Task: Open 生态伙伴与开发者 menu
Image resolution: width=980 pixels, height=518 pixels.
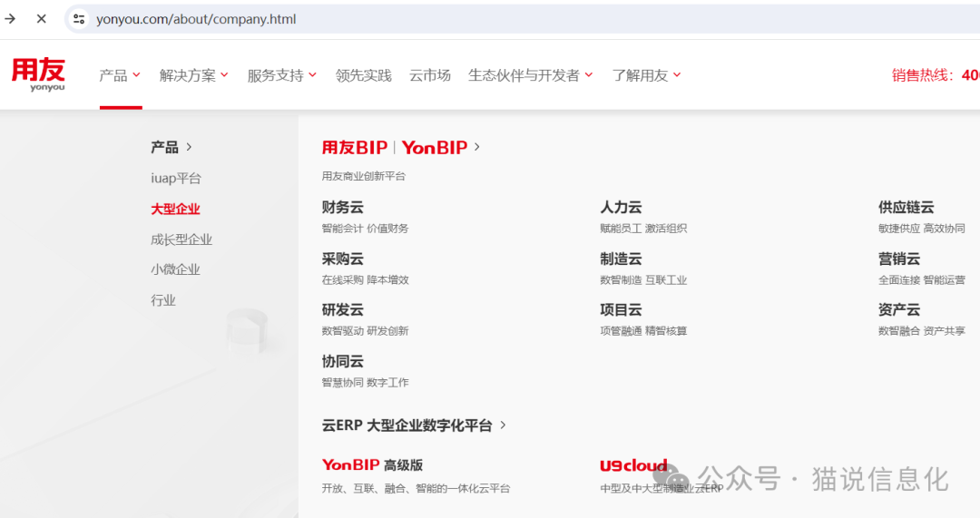Action: (x=524, y=75)
